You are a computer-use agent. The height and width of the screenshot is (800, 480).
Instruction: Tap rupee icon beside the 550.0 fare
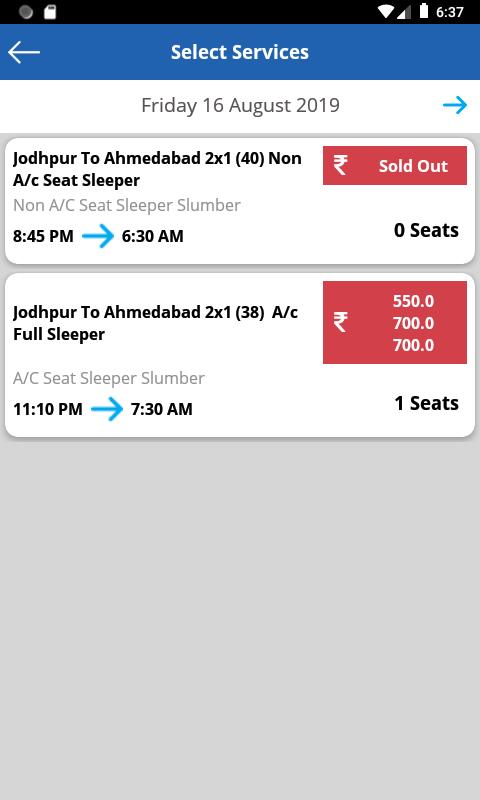point(341,322)
